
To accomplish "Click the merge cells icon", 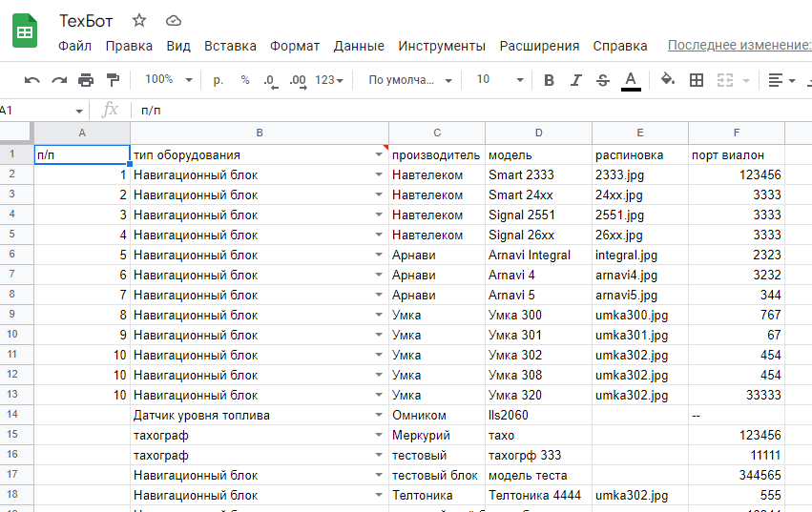I will coord(725,80).
